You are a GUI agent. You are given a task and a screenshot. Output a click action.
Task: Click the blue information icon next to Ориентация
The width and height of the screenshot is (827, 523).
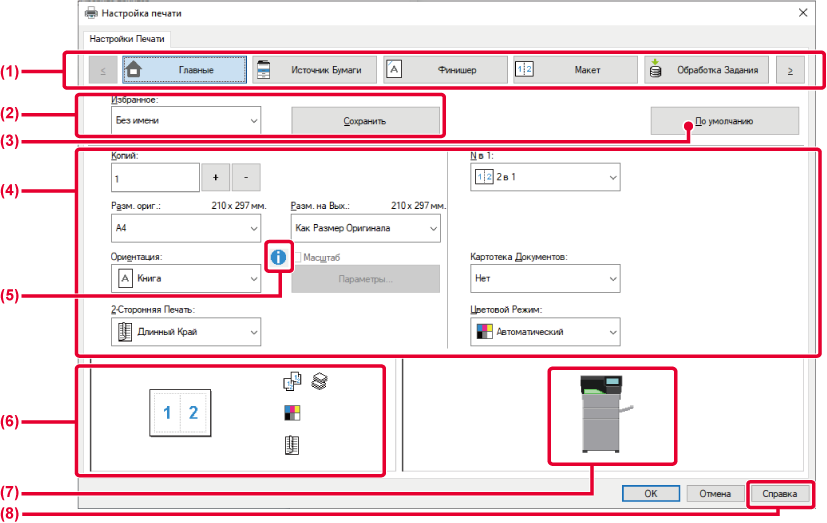277,258
